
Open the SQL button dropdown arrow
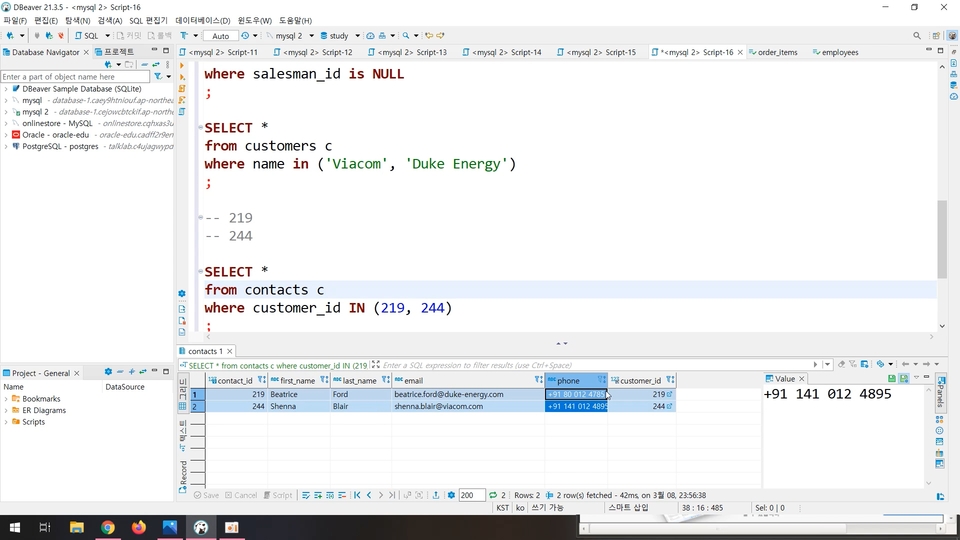click(107, 36)
